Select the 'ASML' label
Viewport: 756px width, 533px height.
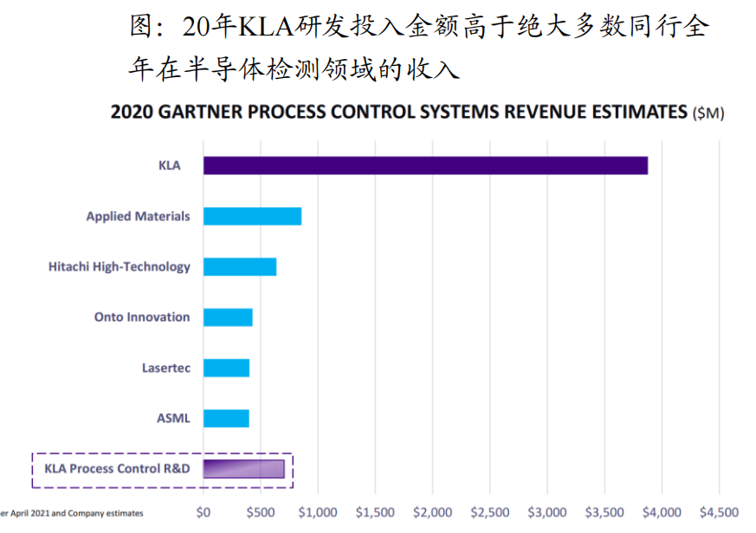click(x=173, y=419)
